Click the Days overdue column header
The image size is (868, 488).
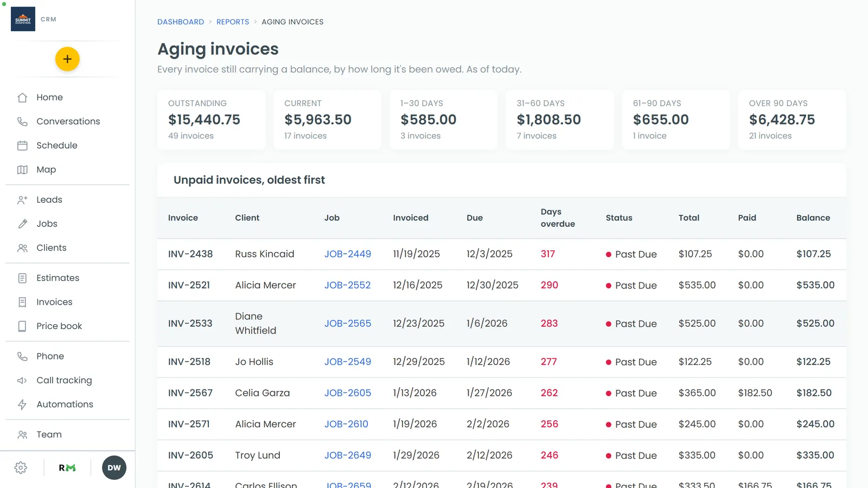[x=558, y=218]
